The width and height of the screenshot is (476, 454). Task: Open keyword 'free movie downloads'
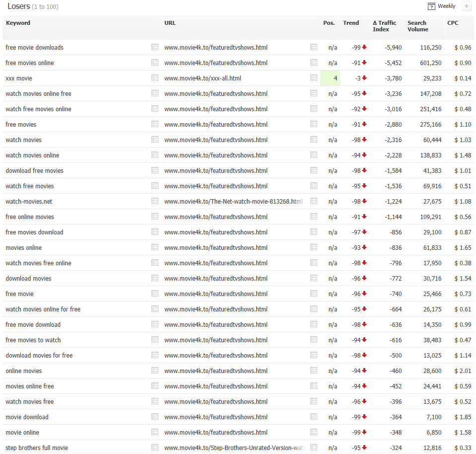(x=34, y=47)
